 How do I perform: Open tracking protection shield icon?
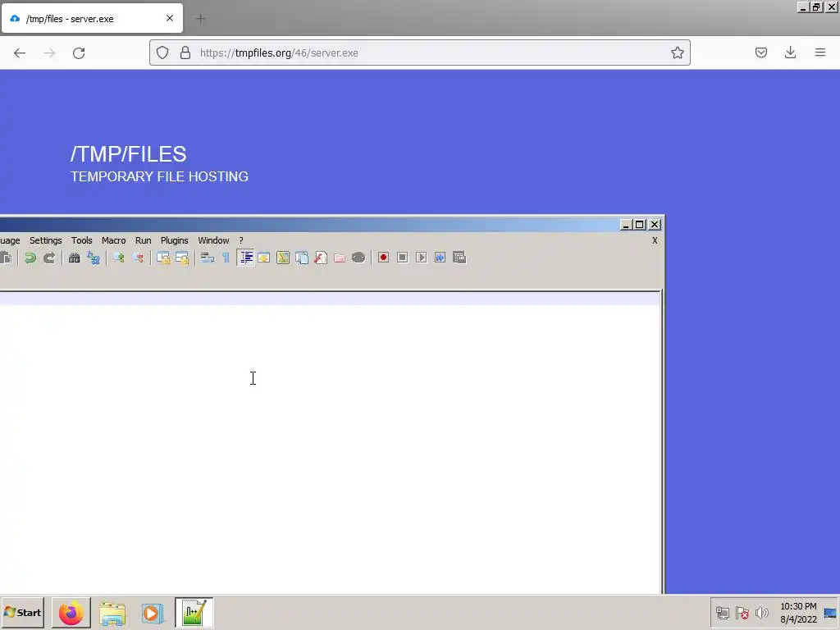[x=162, y=52]
